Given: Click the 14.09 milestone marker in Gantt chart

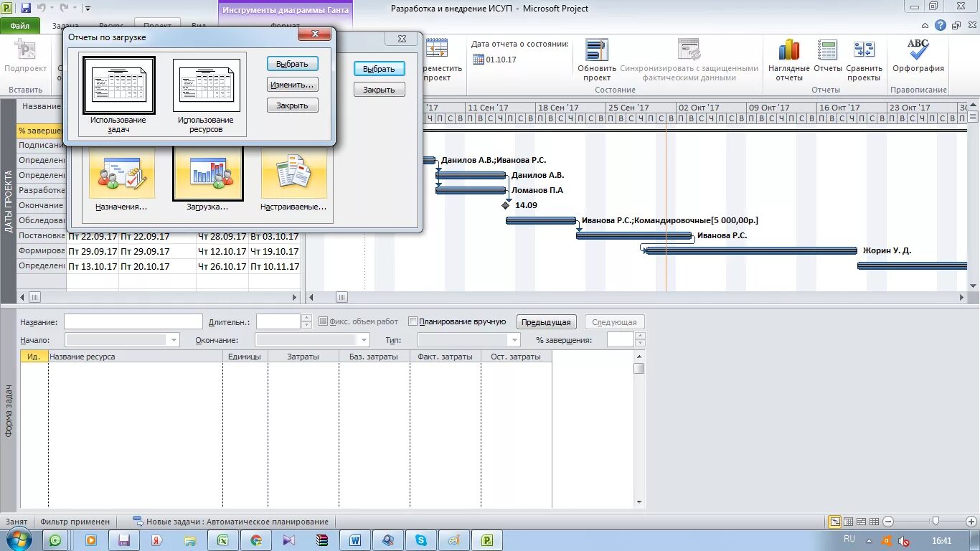Looking at the screenshot, I should (x=505, y=205).
